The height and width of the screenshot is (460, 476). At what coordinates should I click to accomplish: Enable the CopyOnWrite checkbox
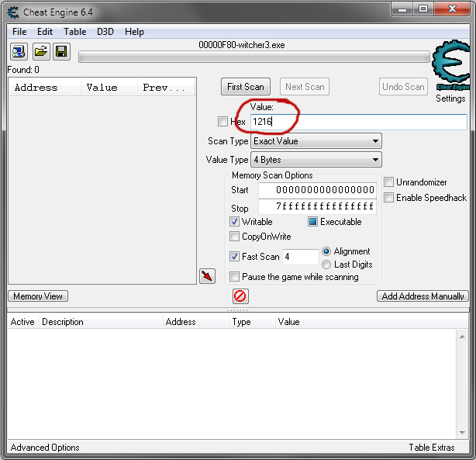point(234,236)
